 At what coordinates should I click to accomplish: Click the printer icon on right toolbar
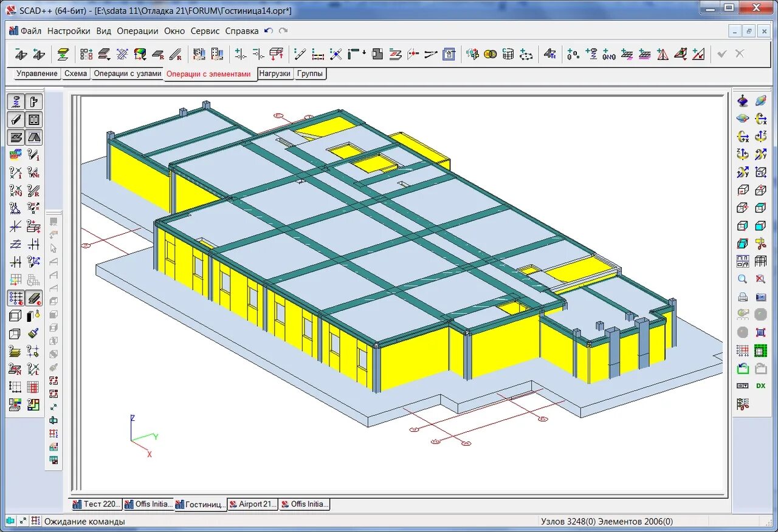point(742,297)
